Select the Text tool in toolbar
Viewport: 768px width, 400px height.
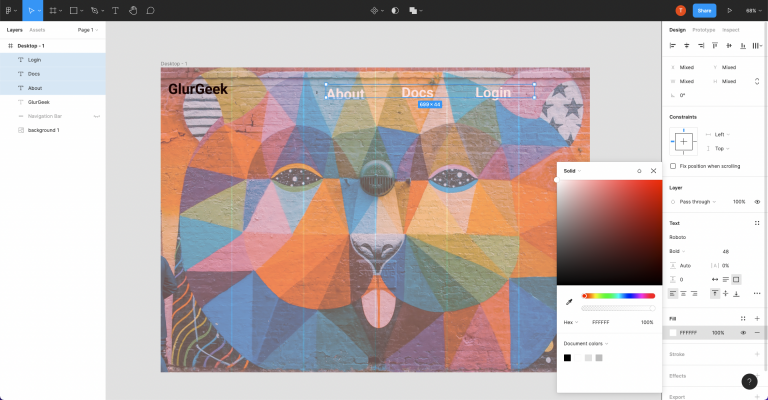click(x=116, y=10)
